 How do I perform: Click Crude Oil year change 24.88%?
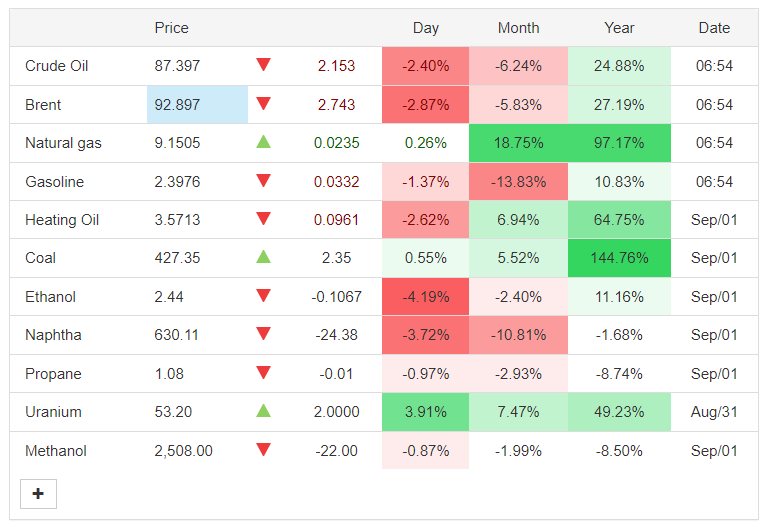coord(619,66)
